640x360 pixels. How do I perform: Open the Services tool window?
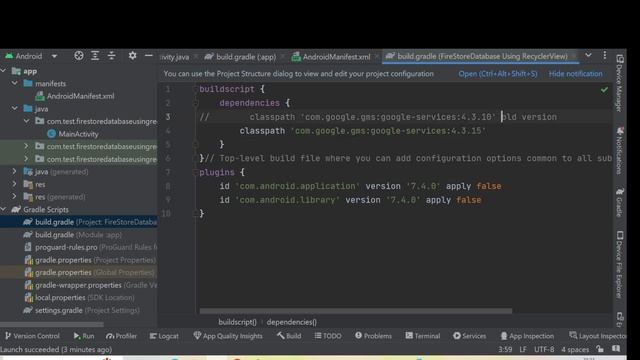point(469,336)
